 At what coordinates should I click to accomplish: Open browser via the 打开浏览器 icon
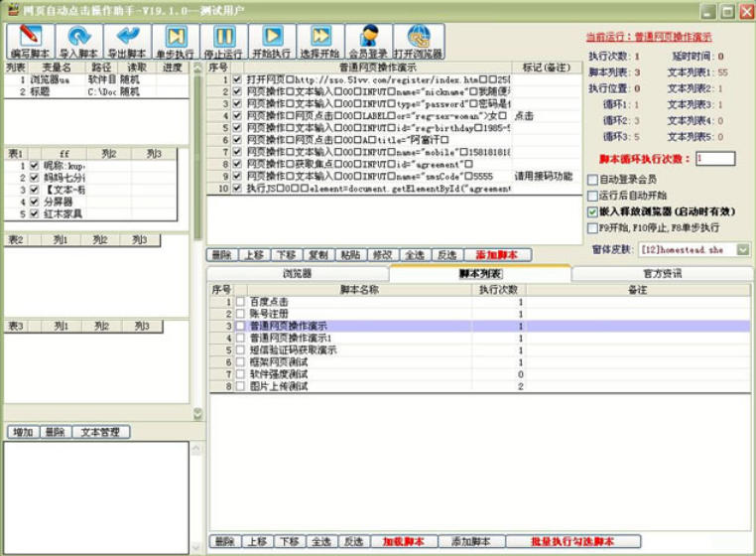click(418, 42)
